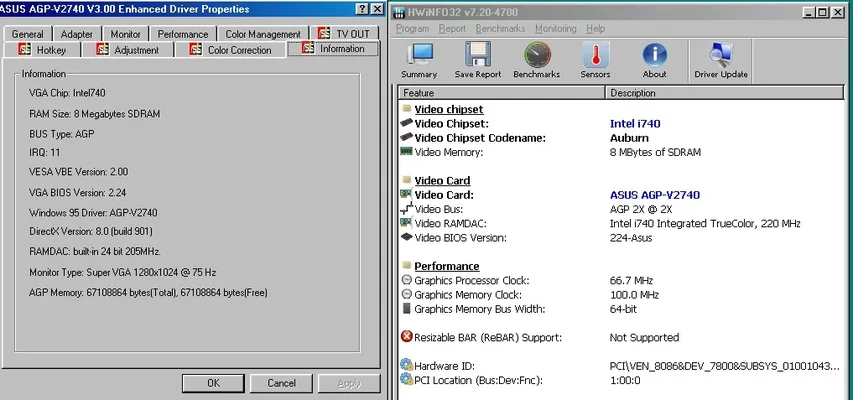
Task: Switch to the Performance tab
Action: pyautogui.click(x=183, y=34)
